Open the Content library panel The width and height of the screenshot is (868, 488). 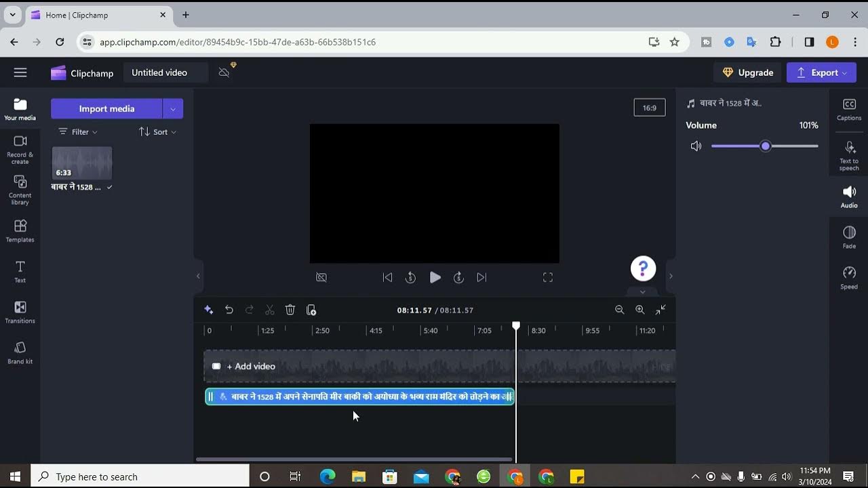tap(20, 190)
